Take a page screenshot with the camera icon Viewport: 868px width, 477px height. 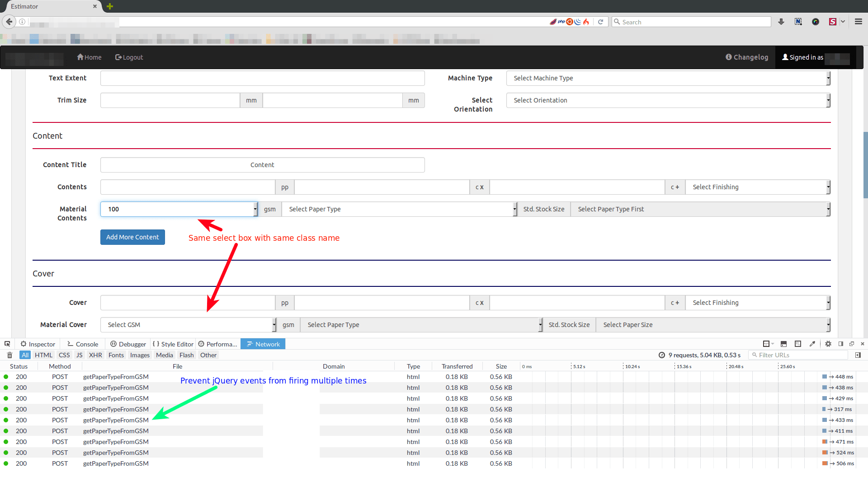coord(798,344)
